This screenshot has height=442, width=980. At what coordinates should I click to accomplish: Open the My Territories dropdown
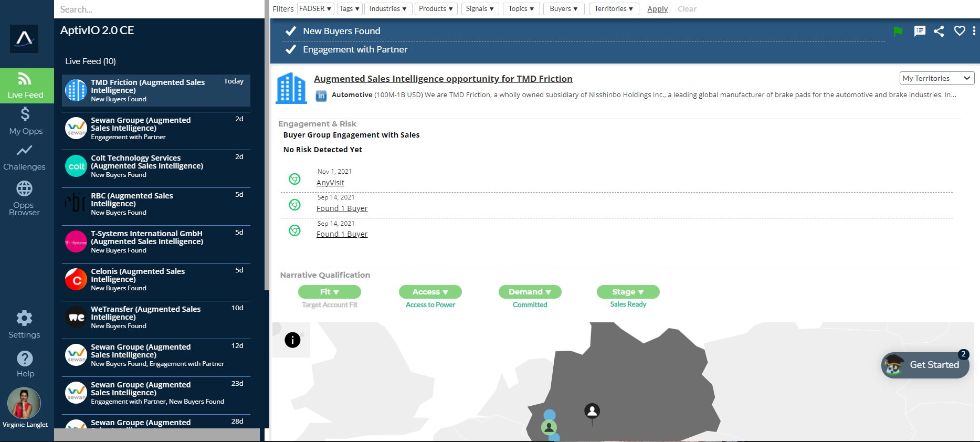[x=936, y=78]
